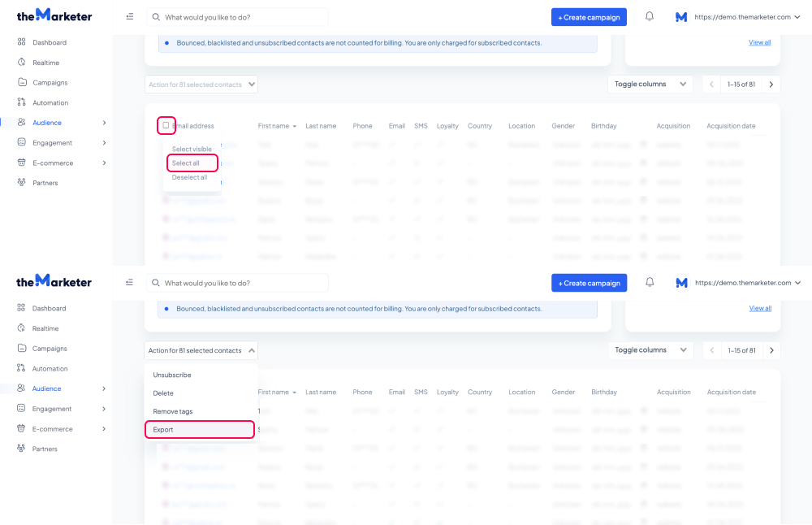Expand Audience submenu arrow in upper screenshot

click(x=104, y=123)
